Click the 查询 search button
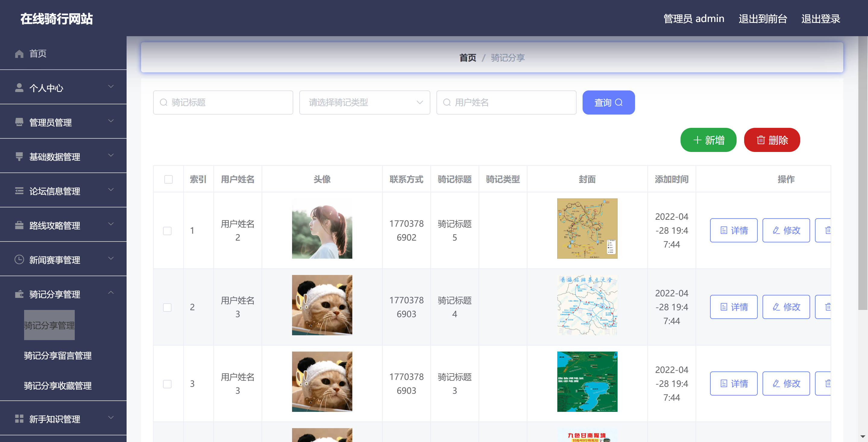 609,103
